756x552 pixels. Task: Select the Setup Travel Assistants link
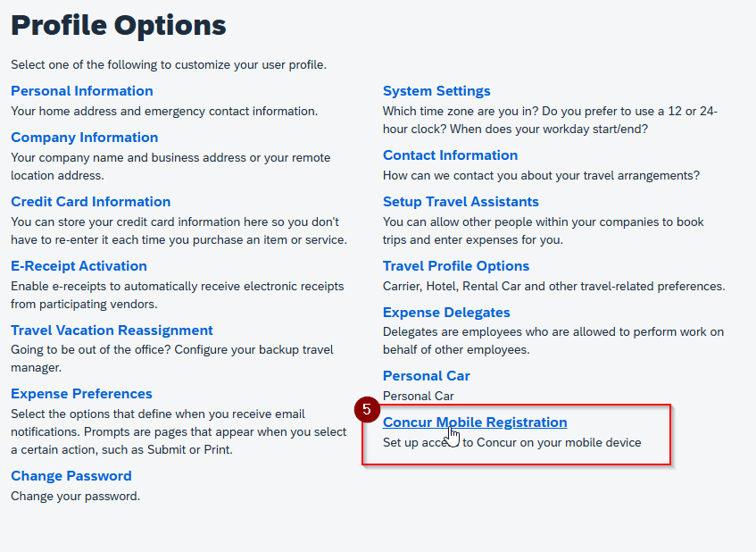[461, 202]
